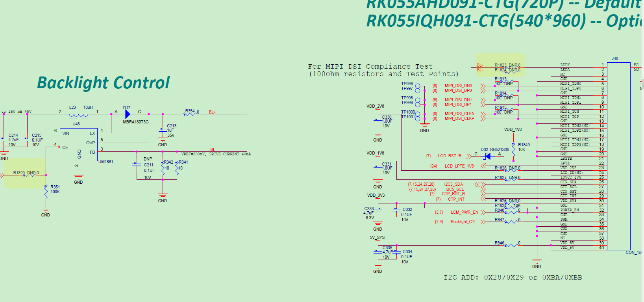Click the MIPI_DSI_CLKN net label
This screenshot has width=644, height=302.
[459, 114]
